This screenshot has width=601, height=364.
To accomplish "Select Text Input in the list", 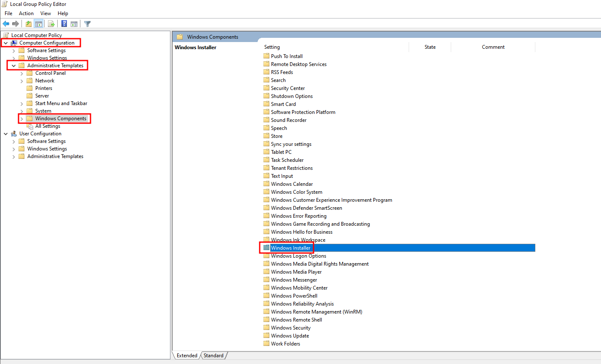I will point(282,176).
